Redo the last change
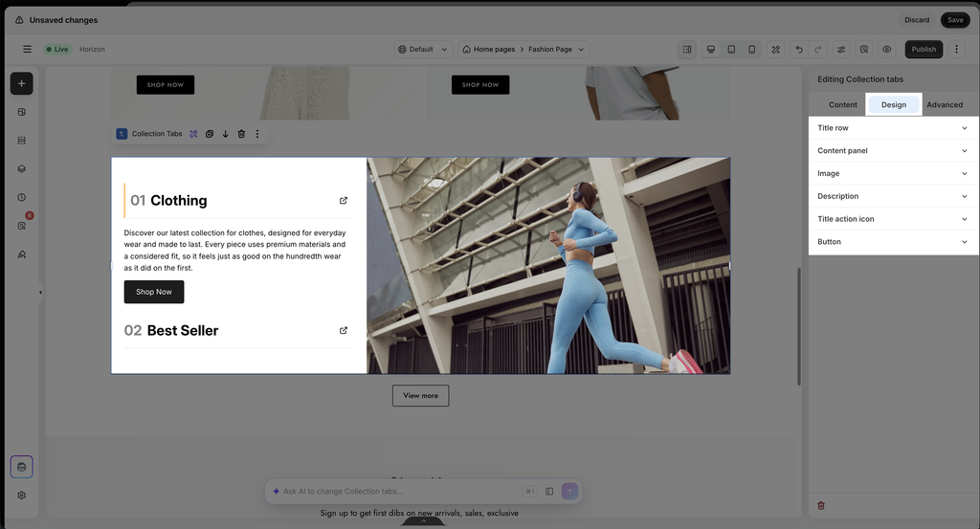Viewport: 980px width, 529px height. tap(817, 50)
